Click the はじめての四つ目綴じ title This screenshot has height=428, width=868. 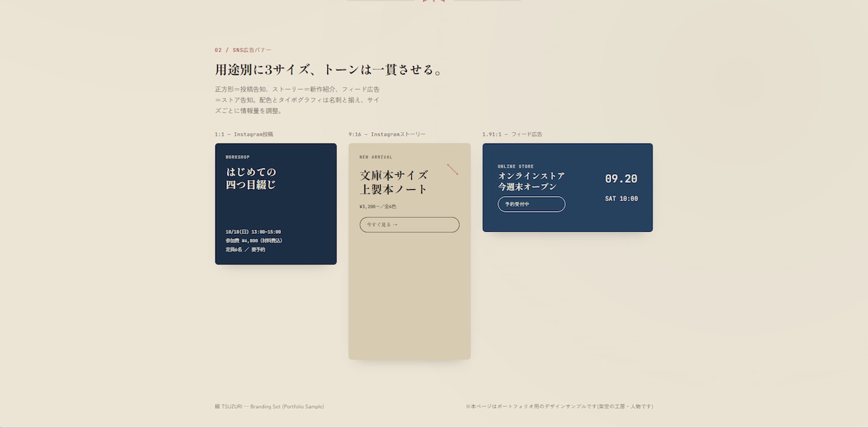tap(251, 178)
